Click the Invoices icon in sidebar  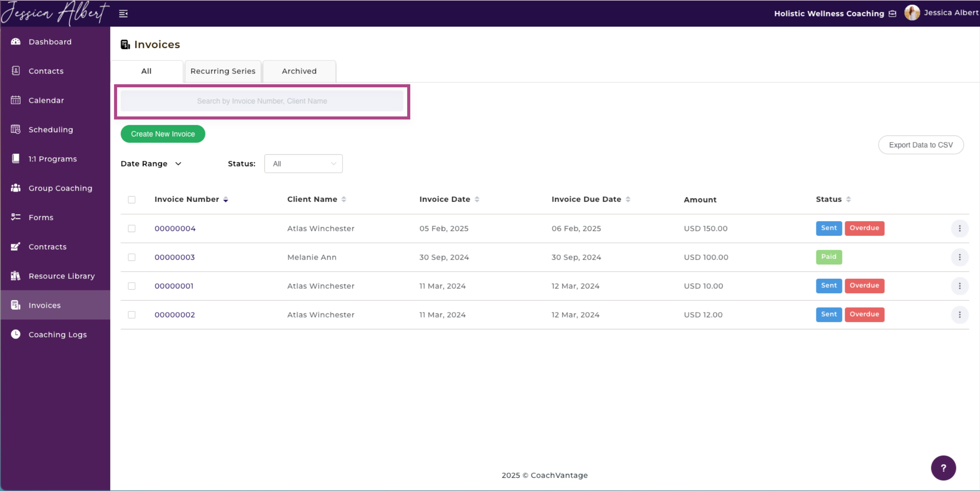coord(16,305)
